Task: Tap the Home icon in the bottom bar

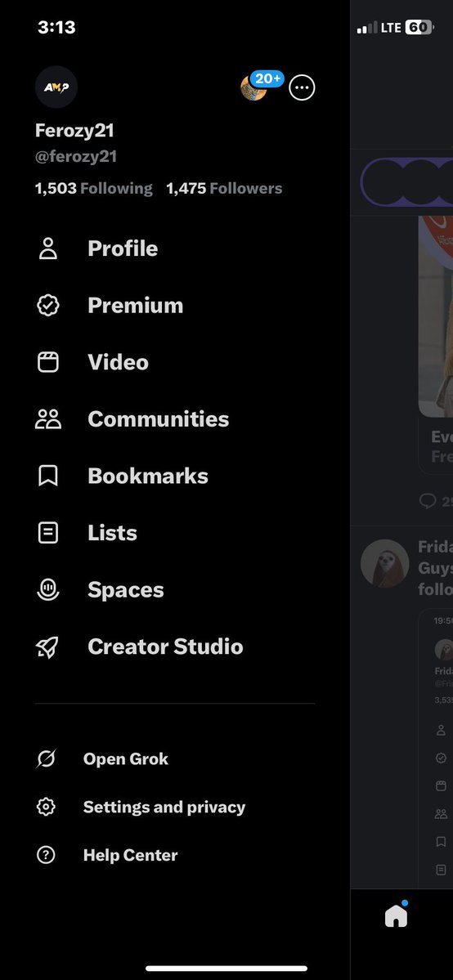Action: [x=396, y=915]
